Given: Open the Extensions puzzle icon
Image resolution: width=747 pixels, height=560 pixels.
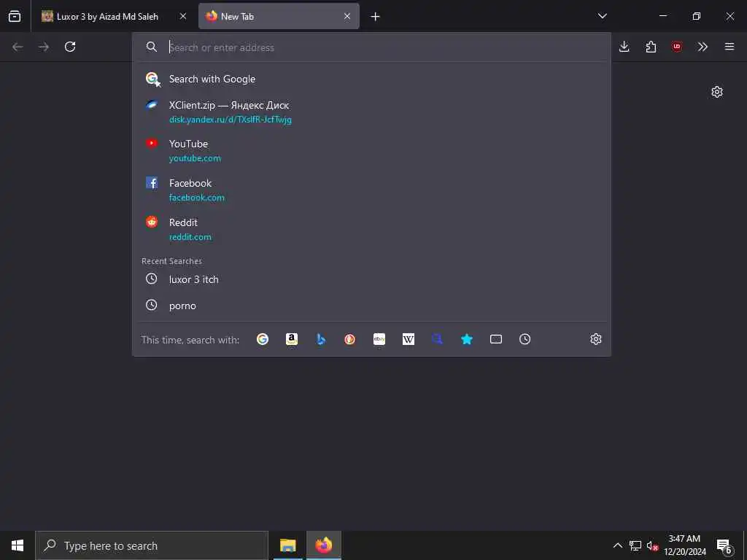Looking at the screenshot, I should pyautogui.click(x=651, y=47).
